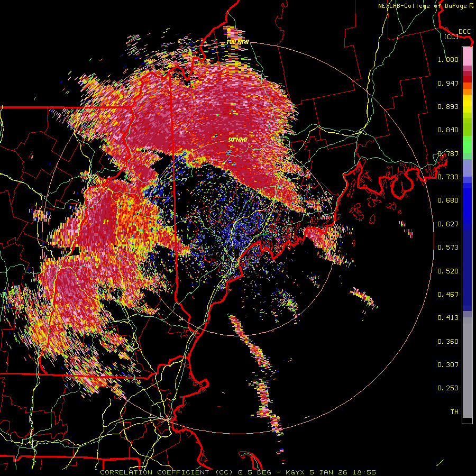Select the 0.947 legend value
Image resolution: width=476 pixels, height=476 pixels.
click(448, 83)
